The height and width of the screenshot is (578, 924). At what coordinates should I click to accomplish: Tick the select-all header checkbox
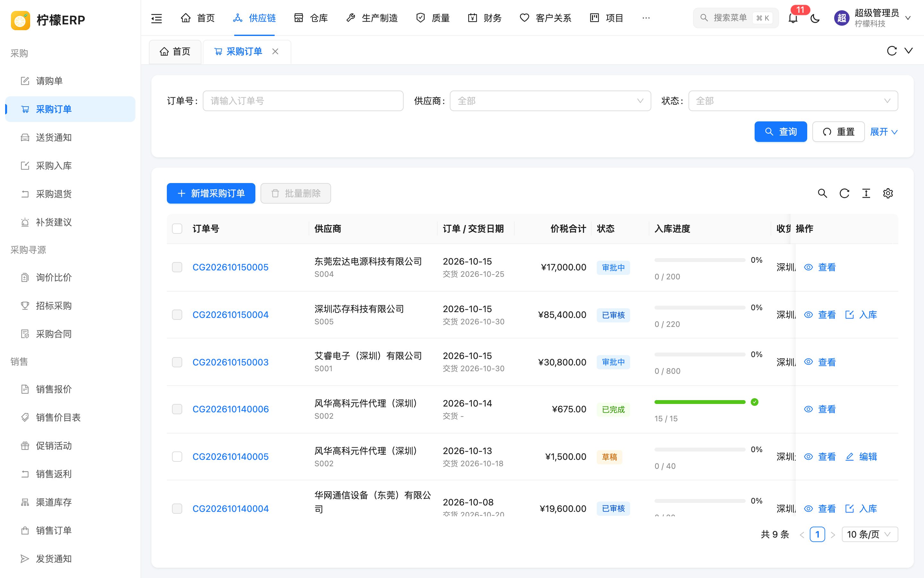pyautogui.click(x=177, y=229)
